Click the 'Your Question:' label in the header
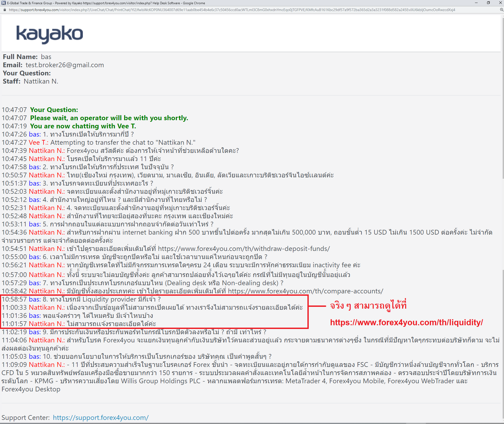Viewport: 504px width, 427px height. [x=27, y=73]
